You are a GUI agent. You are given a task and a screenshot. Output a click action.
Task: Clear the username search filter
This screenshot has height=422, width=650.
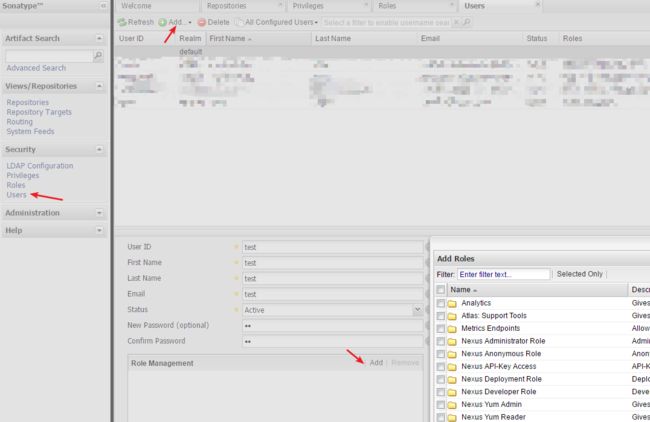tap(456, 22)
